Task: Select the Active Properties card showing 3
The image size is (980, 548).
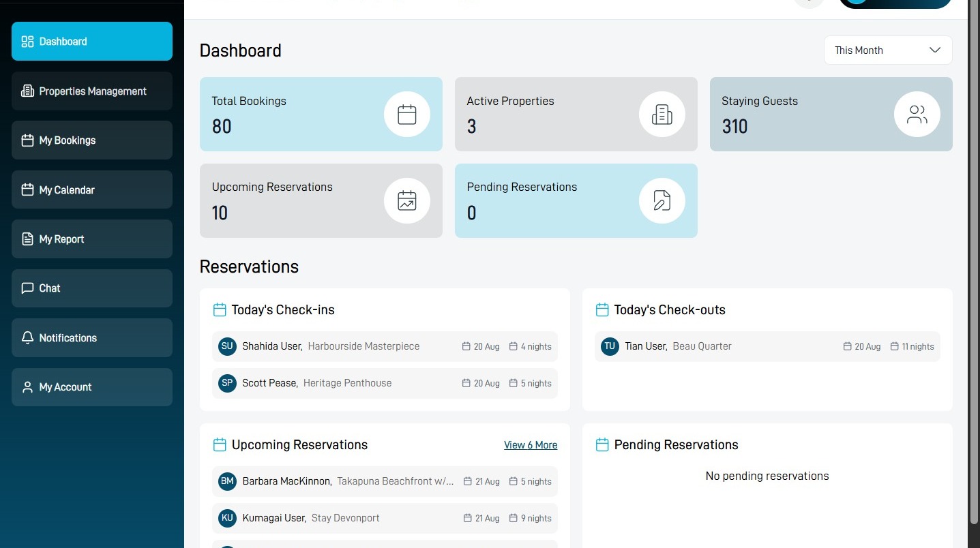Action: pyautogui.click(x=576, y=114)
